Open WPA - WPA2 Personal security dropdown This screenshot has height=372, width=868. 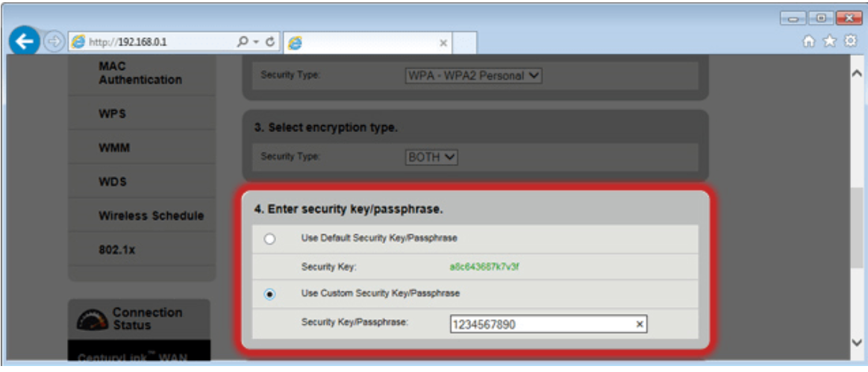473,76
